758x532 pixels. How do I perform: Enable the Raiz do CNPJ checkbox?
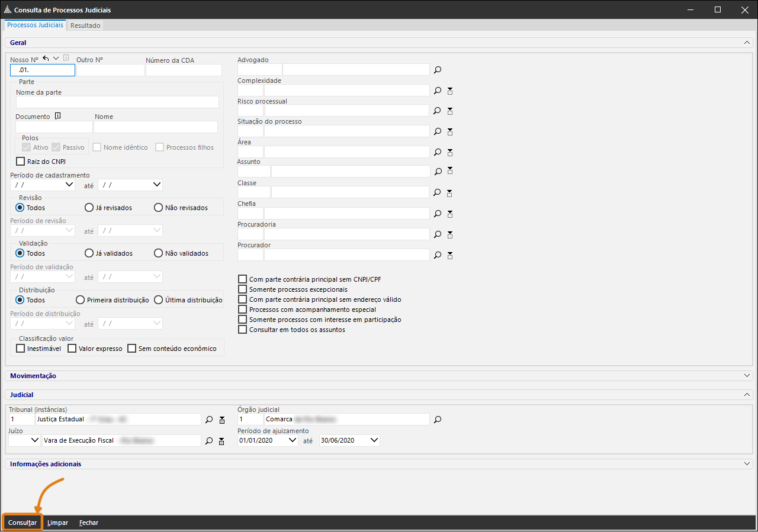[x=21, y=161]
